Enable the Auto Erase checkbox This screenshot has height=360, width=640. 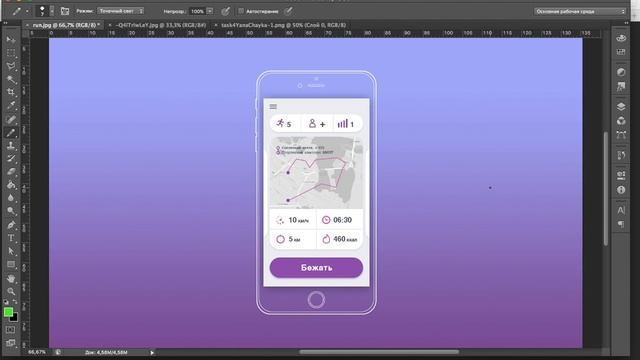click(x=241, y=11)
